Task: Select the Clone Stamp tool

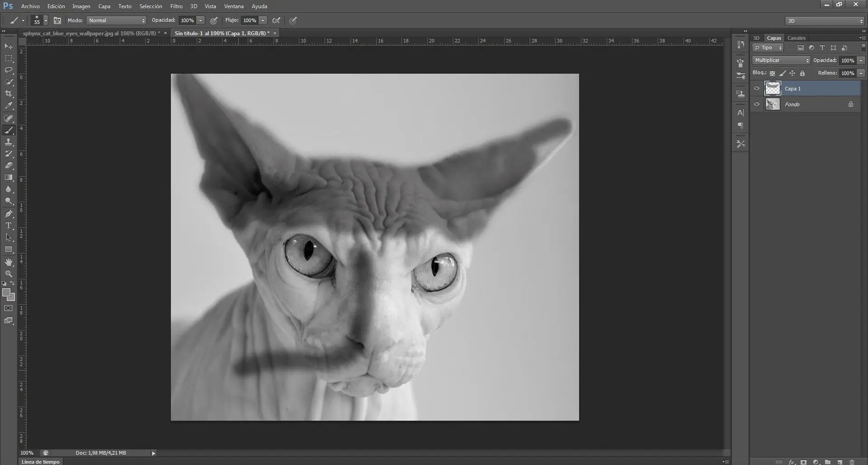Action: point(9,142)
